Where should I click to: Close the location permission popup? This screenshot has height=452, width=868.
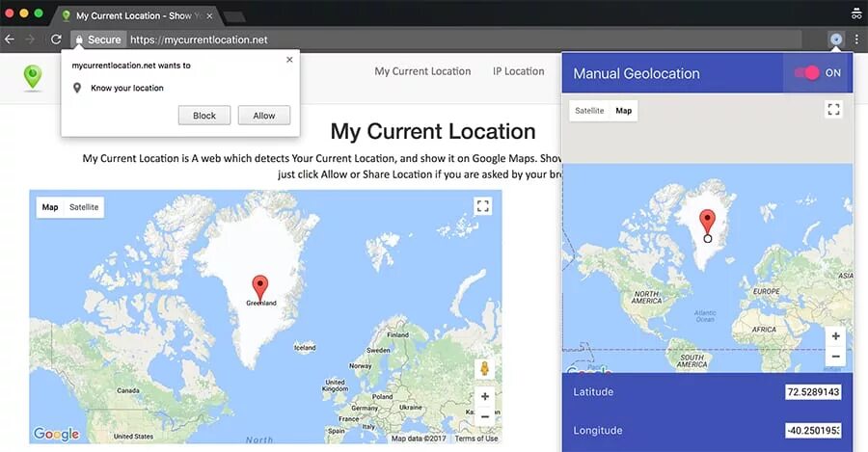[x=289, y=60]
